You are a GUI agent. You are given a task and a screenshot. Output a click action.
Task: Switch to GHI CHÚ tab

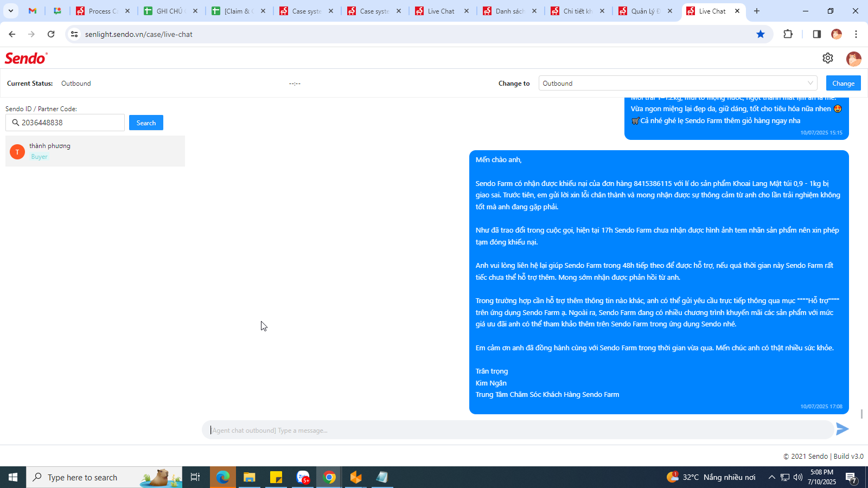click(171, 11)
